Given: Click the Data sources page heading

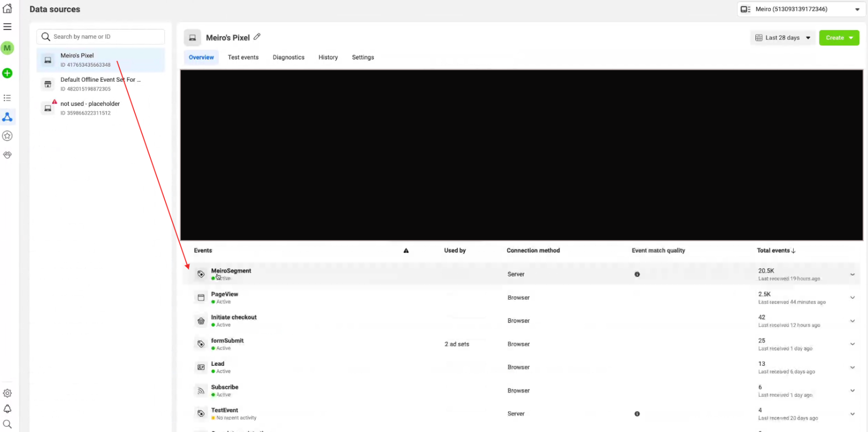Looking at the screenshot, I should 55,9.
